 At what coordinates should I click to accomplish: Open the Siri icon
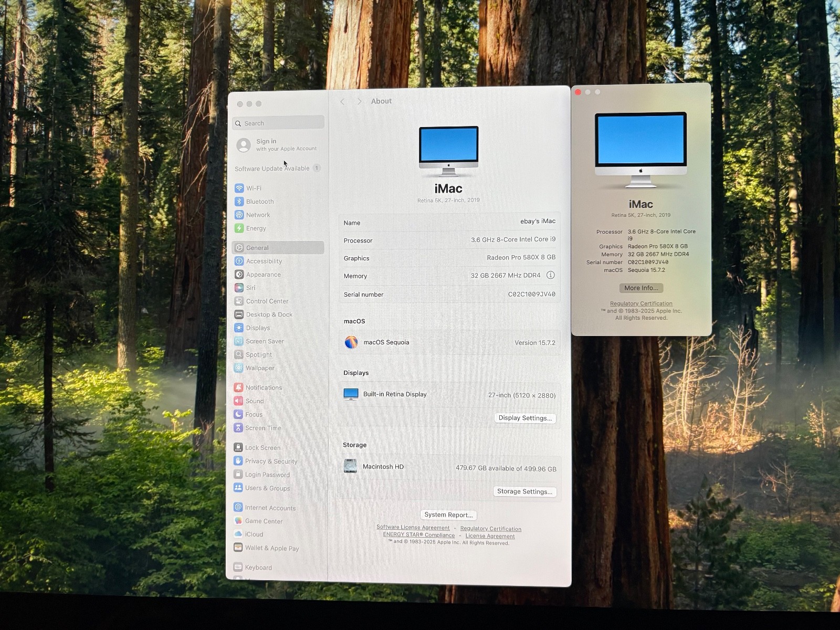click(239, 288)
